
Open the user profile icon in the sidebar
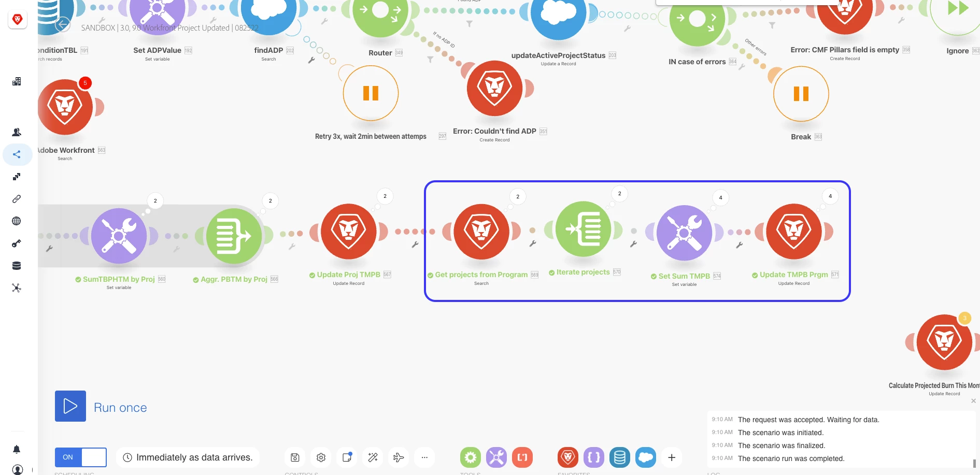pos(18,470)
